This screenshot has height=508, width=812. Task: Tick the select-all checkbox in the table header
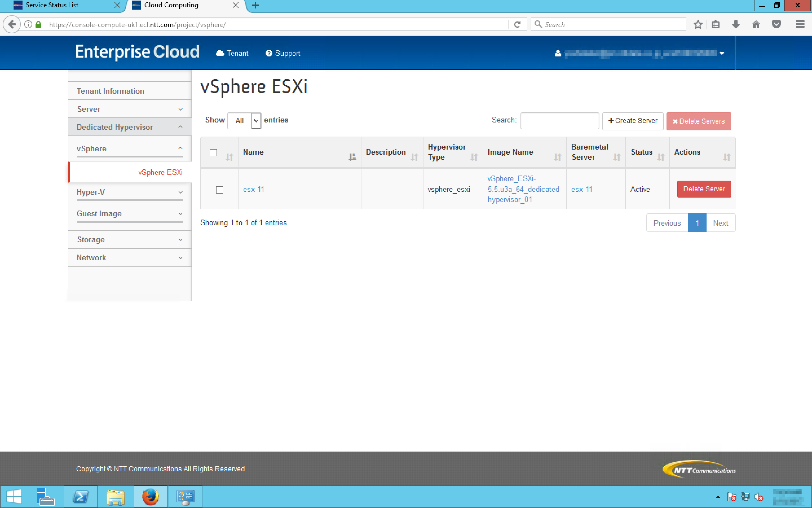(213, 152)
